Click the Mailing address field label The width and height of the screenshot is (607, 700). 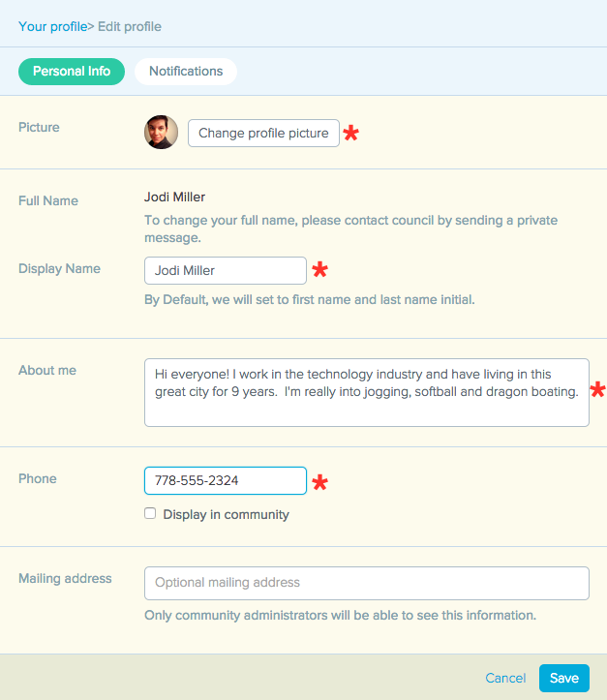click(65, 579)
